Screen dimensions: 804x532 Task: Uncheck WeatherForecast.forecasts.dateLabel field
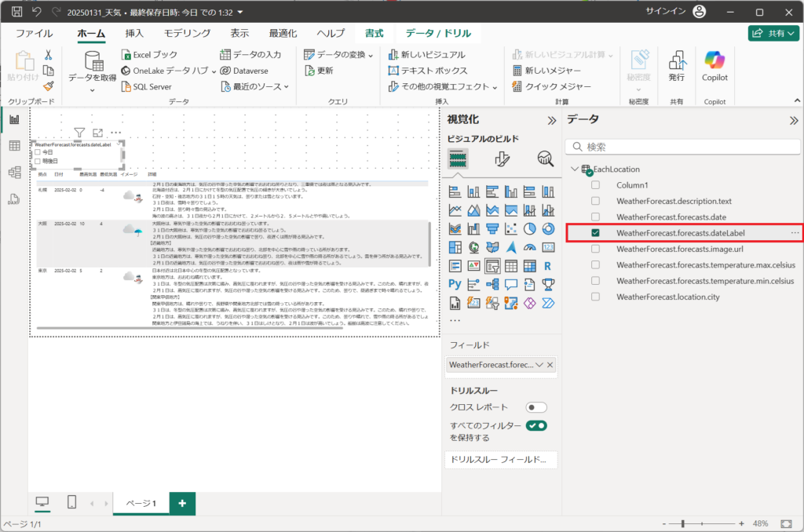(596, 233)
